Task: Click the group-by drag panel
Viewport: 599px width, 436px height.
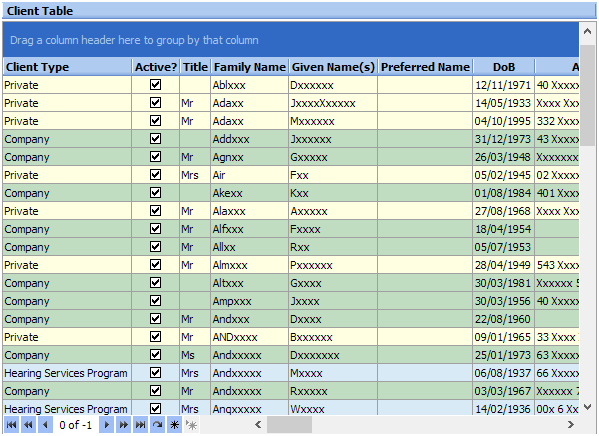Action: 291,40
